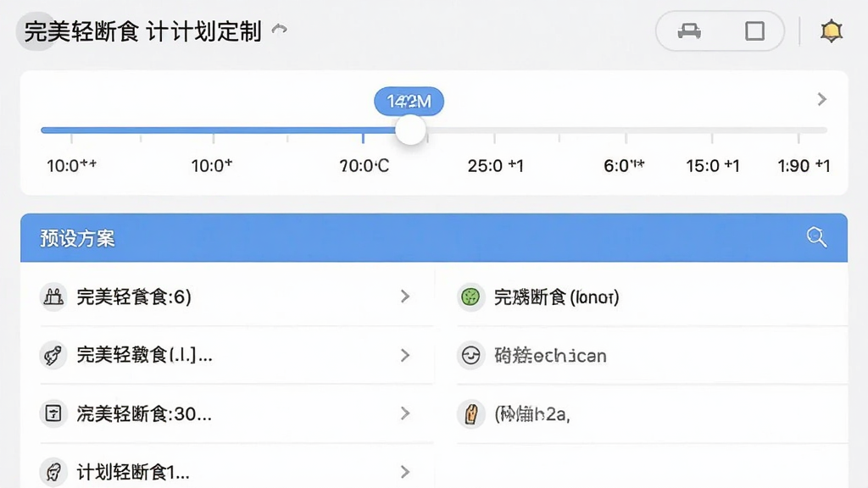The image size is (868, 488).
Task: Click the curved arrow beside page title
Action: click(280, 29)
